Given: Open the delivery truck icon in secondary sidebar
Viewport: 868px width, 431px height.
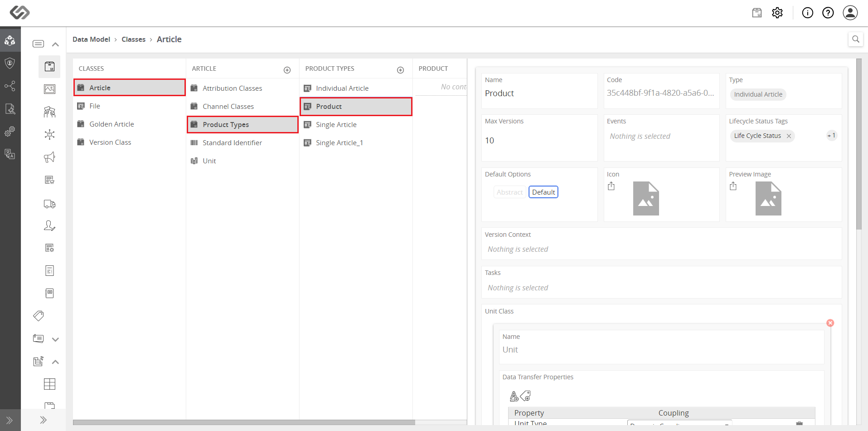Looking at the screenshot, I should tap(49, 204).
